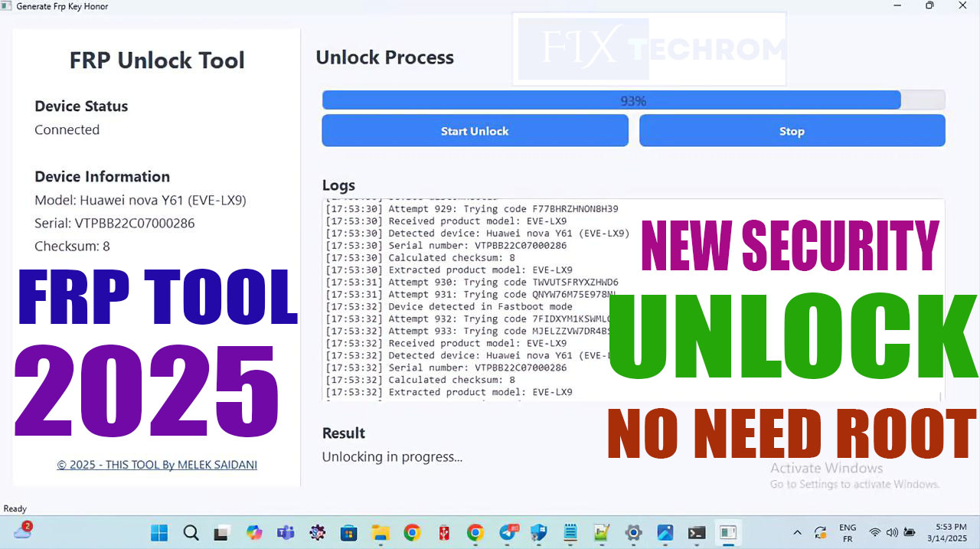This screenshot has height=549, width=980.
Task: Click log line 'Device detected in Fastboot mode'
Action: [449, 306]
